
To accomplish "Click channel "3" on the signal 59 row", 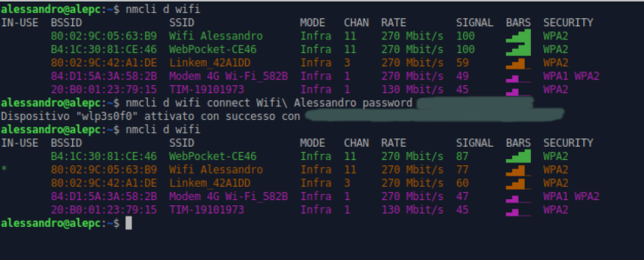I will (347, 63).
